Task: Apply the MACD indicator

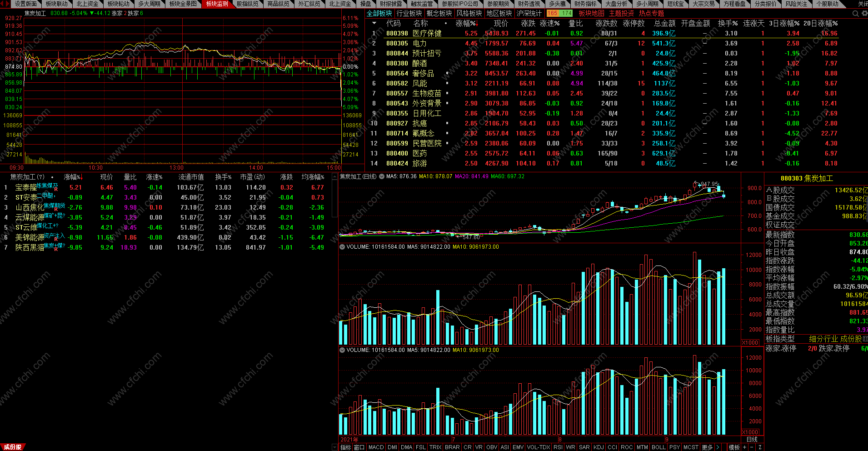Action: click(x=376, y=447)
